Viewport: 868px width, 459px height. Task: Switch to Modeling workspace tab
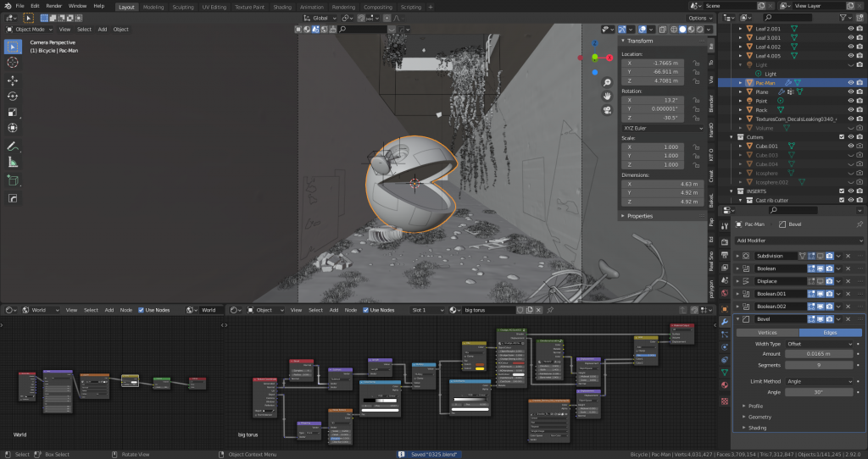click(x=153, y=7)
